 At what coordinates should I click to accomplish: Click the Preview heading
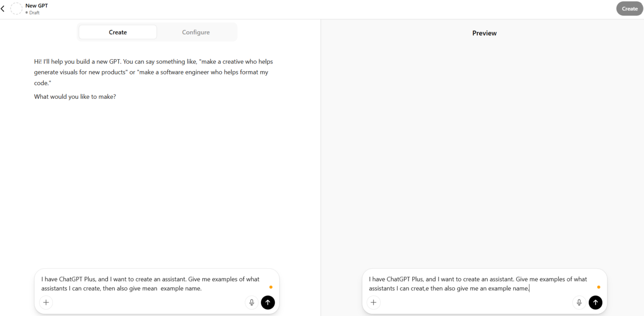484,33
